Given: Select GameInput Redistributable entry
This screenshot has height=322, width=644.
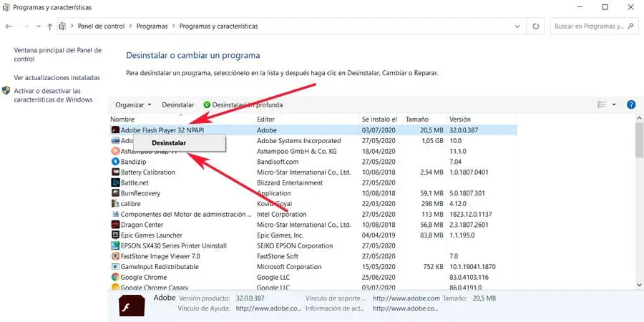Looking at the screenshot, I should click(x=160, y=267).
